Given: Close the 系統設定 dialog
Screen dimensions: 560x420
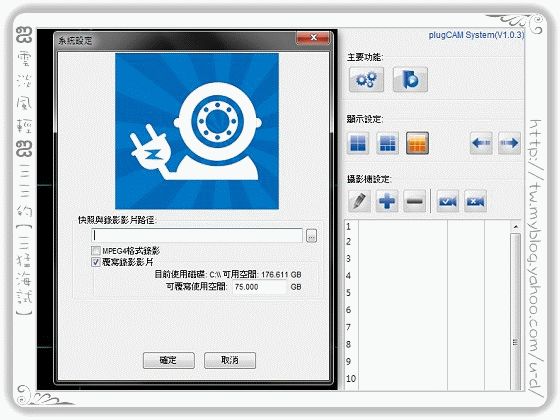Looking at the screenshot, I should 313,38.
